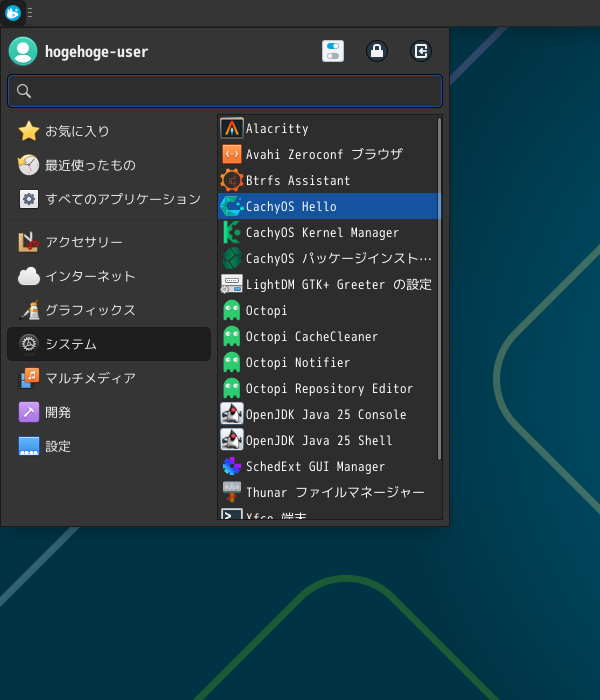Click the application list scrollbar
This screenshot has height=700, width=600.
[x=439, y=290]
